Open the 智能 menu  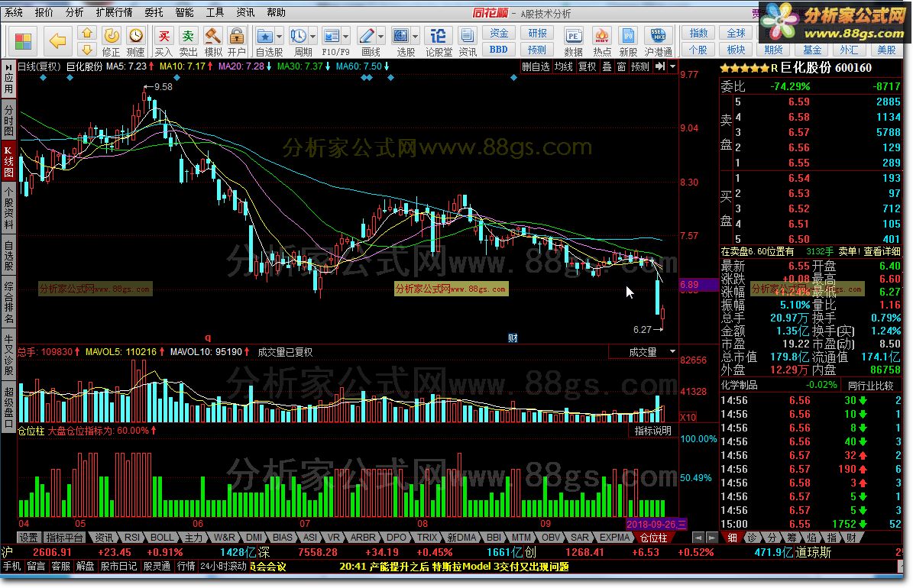pyautogui.click(x=185, y=12)
